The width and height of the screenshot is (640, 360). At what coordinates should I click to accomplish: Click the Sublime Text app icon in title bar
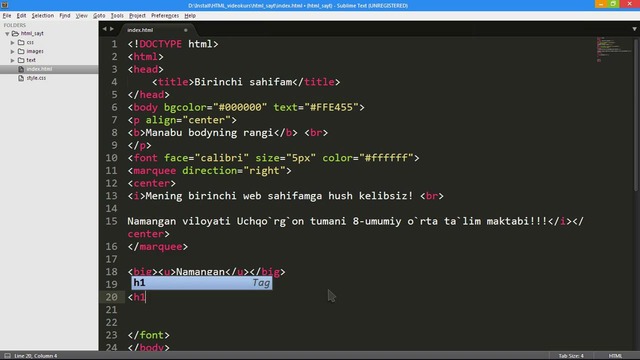pos(4,5)
